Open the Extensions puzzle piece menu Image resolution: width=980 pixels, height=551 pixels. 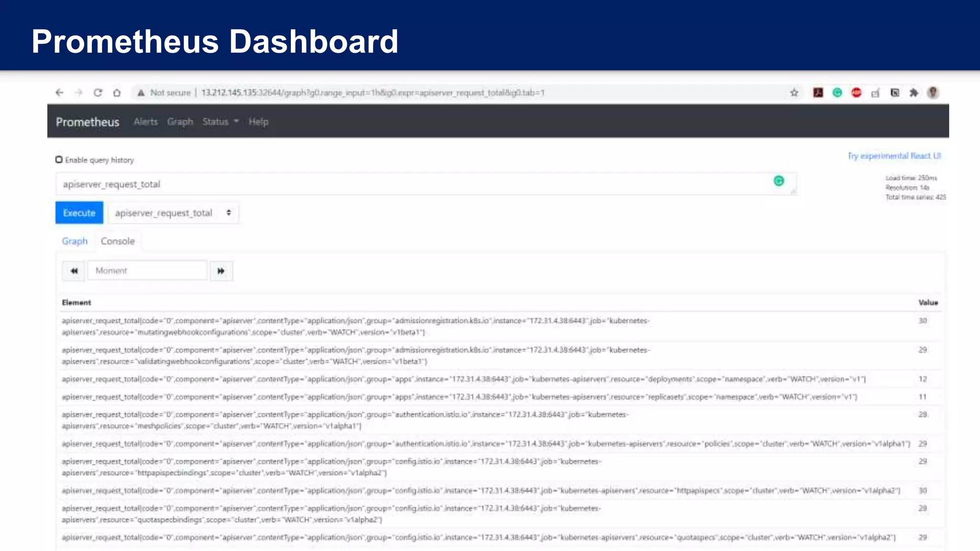914,93
